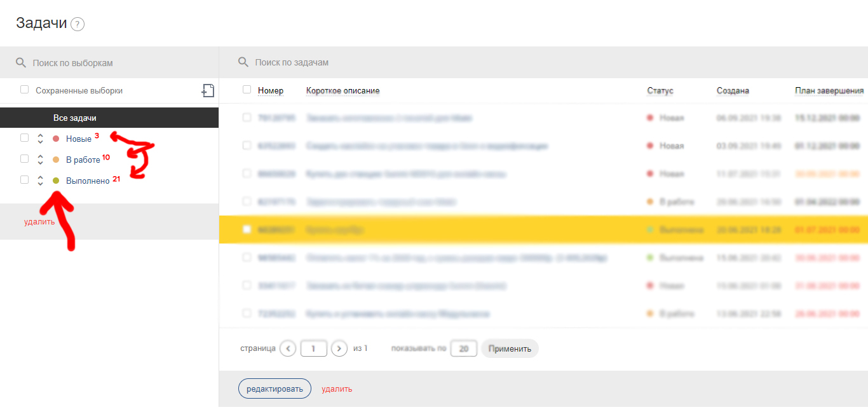This screenshot has height=412, width=868.
Task: Click the reorder arrows beside В работе
Action: pyautogui.click(x=40, y=160)
